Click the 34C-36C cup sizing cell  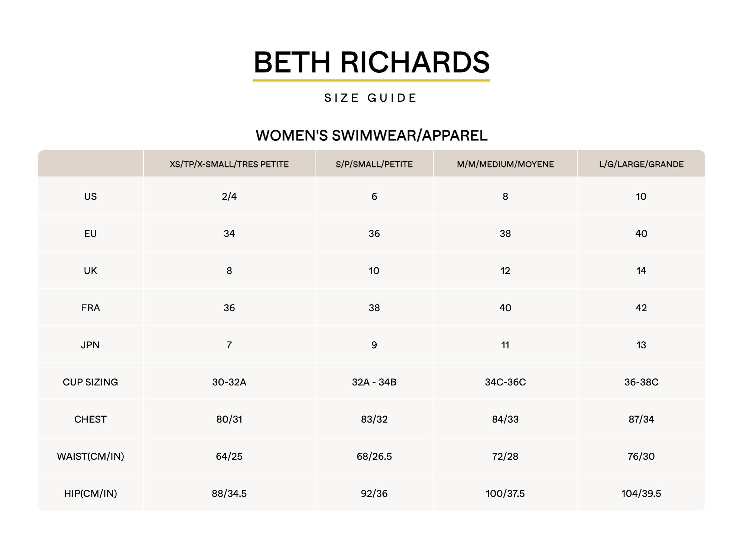(x=505, y=382)
